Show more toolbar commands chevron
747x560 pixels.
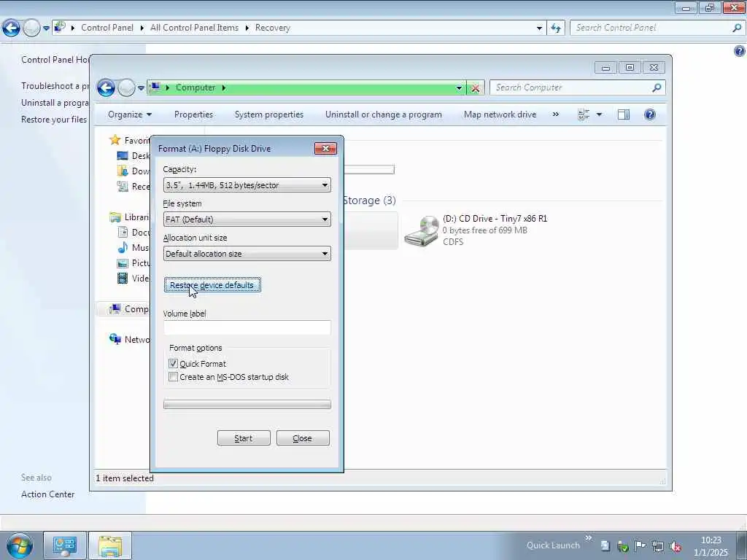pos(555,114)
